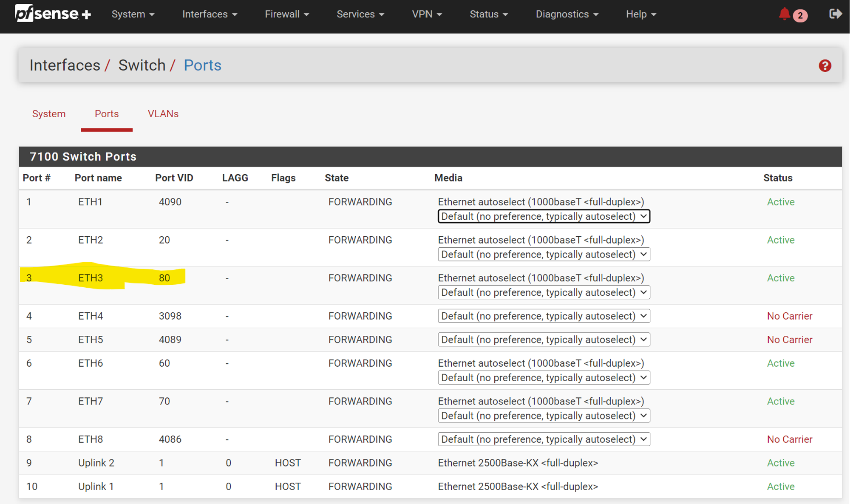Switch to the System tab

[x=49, y=114]
